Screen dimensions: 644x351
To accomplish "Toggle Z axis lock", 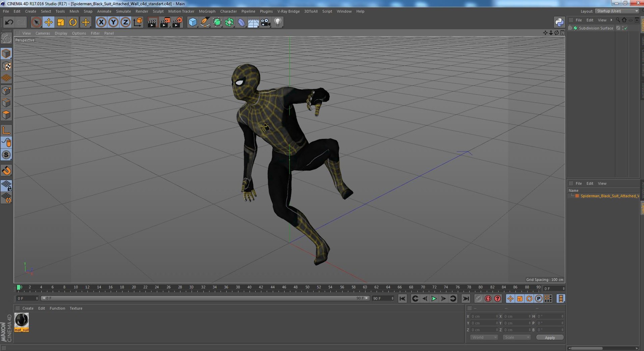I will (x=125, y=23).
